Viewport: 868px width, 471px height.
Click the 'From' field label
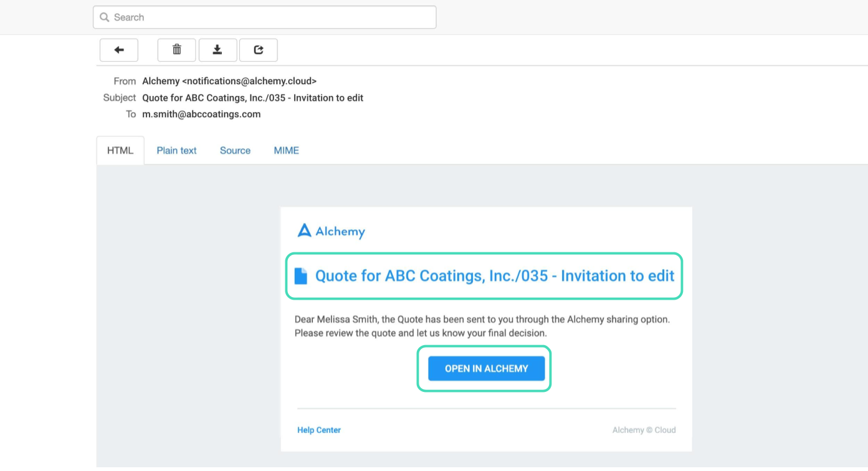pyautogui.click(x=125, y=81)
